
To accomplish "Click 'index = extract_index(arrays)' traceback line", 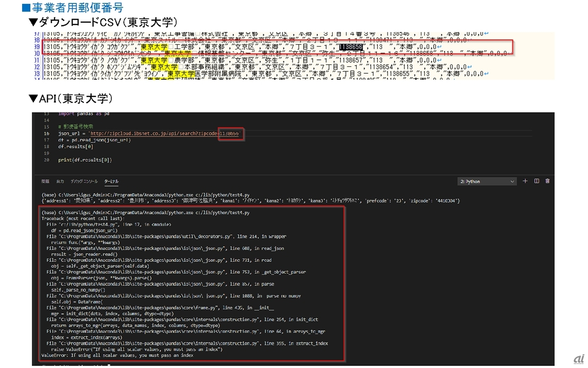I will point(86,337).
